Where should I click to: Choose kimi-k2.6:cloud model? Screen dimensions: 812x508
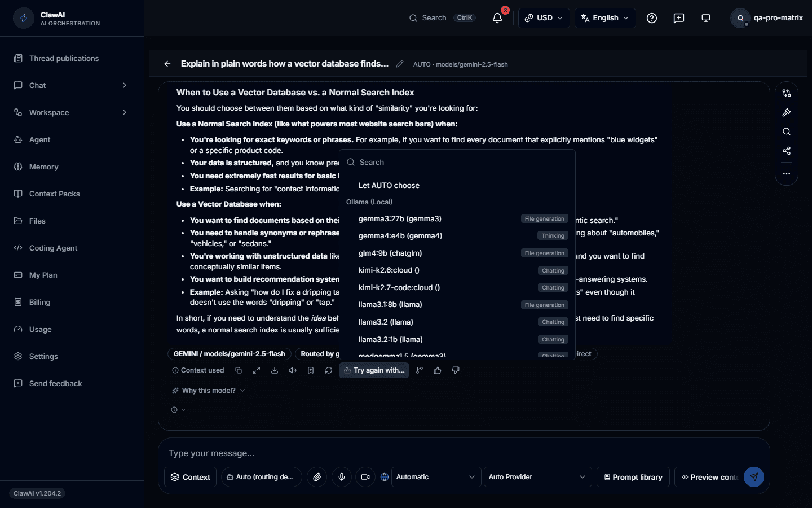pyautogui.click(x=457, y=270)
